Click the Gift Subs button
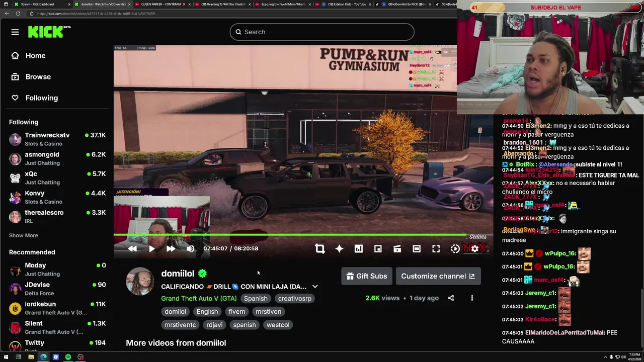Screen dimensions: 644x362 367,276
